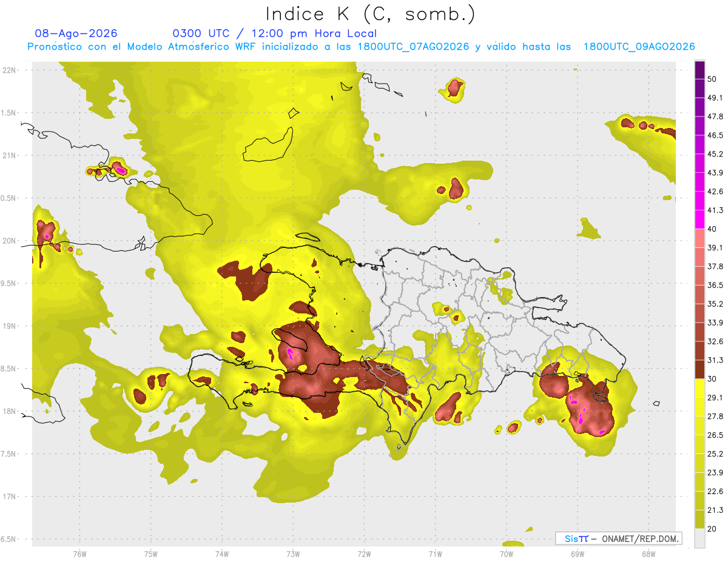Click the 72W longitude label
This screenshot has height=562, width=728.
click(x=364, y=554)
